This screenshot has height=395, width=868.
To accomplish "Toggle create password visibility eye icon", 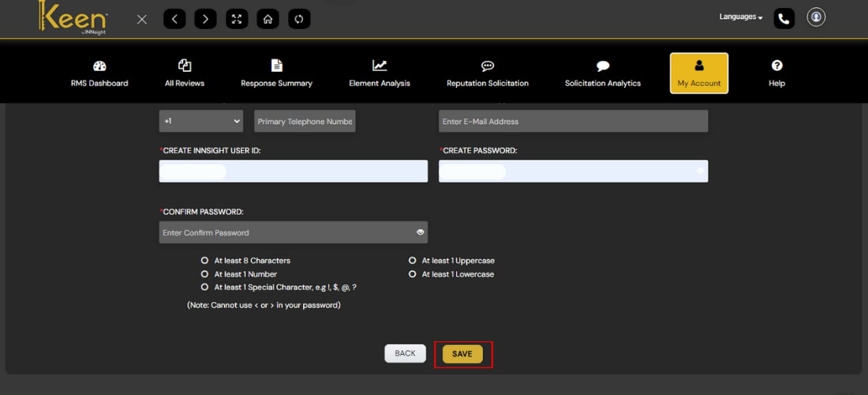I will [700, 171].
